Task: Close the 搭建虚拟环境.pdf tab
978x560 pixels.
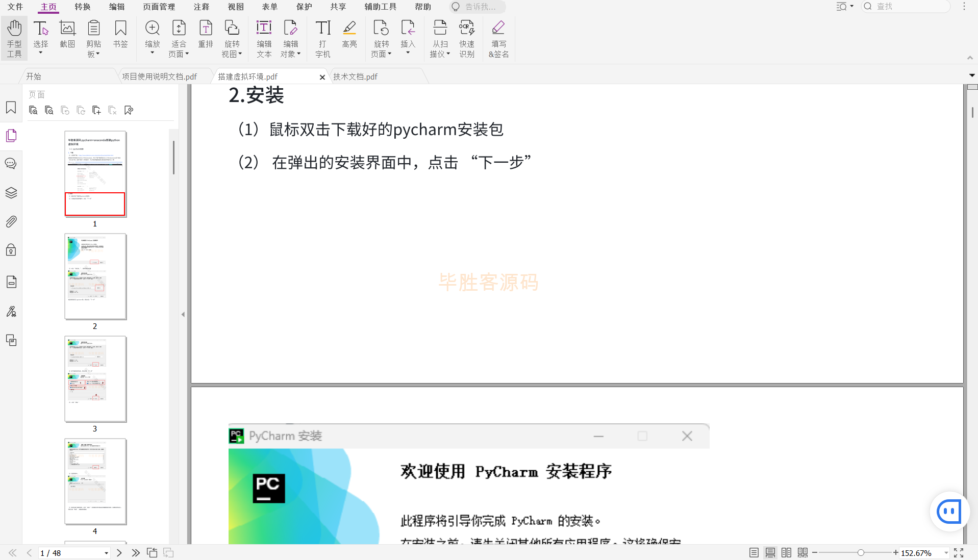Action: 322,77
